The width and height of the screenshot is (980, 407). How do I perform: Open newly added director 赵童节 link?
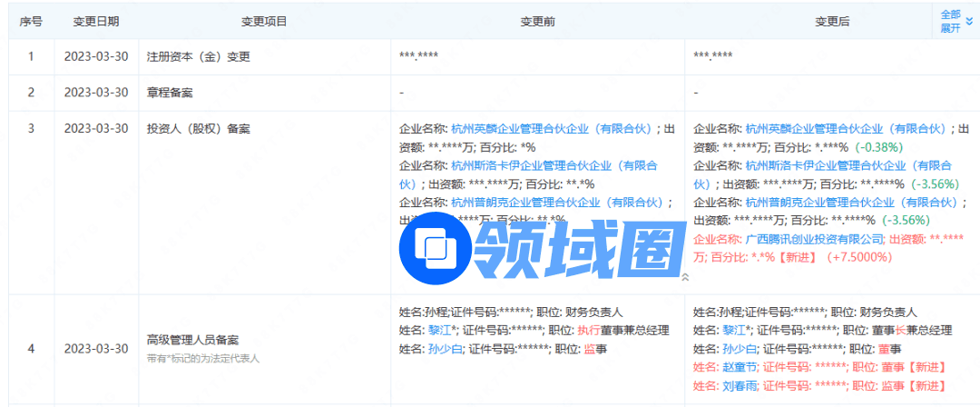pos(740,367)
